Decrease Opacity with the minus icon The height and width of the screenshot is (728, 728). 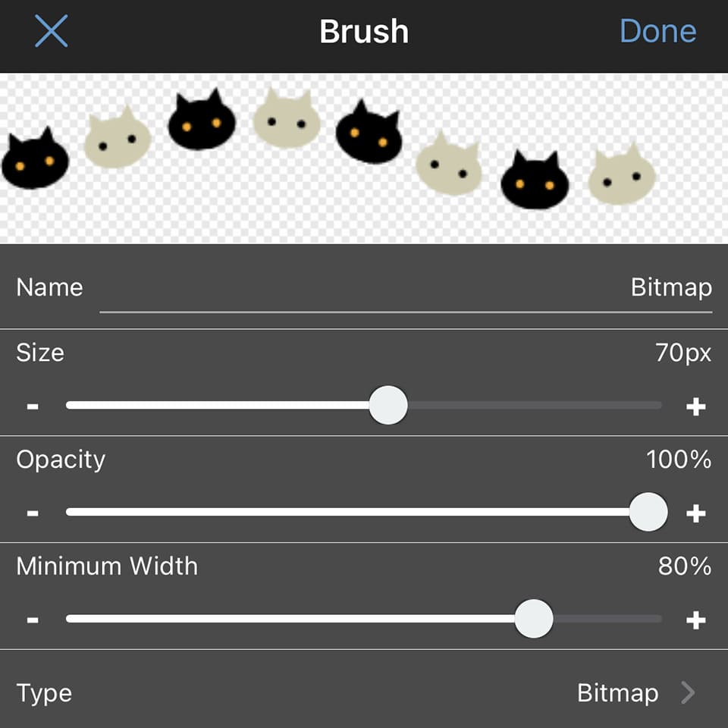pyautogui.click(x=33, y=513)
